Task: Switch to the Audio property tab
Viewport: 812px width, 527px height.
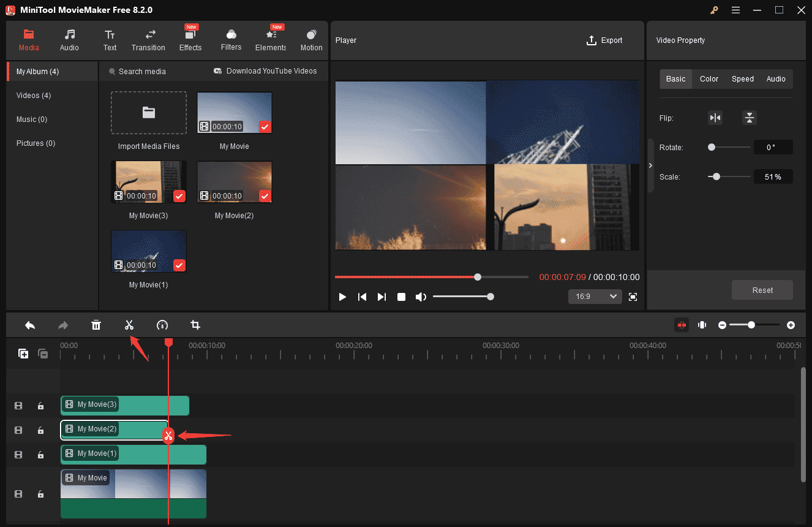Action: (x=776, y=79)
